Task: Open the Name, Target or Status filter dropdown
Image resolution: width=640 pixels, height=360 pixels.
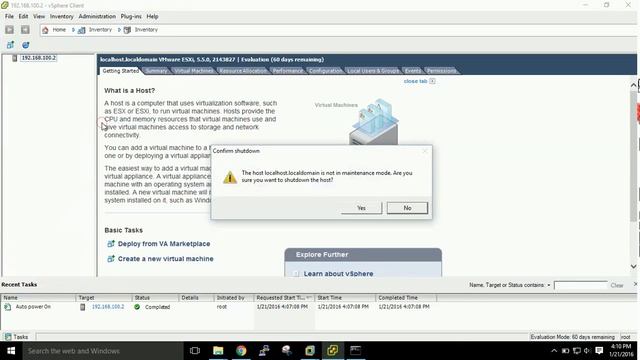Action: (x=549, y=285)
